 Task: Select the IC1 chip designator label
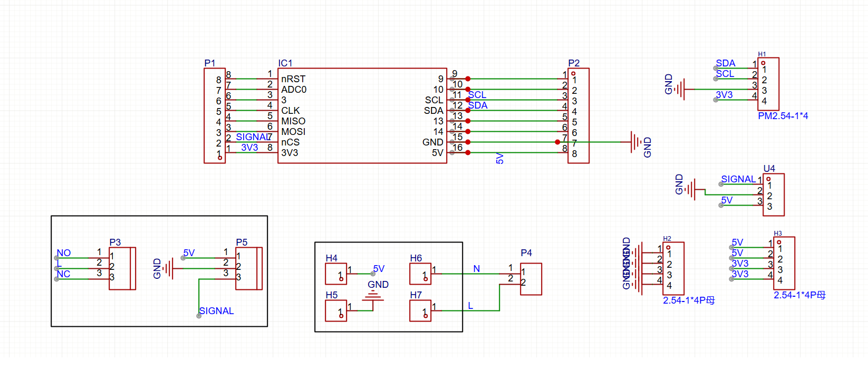coord(285,63)
